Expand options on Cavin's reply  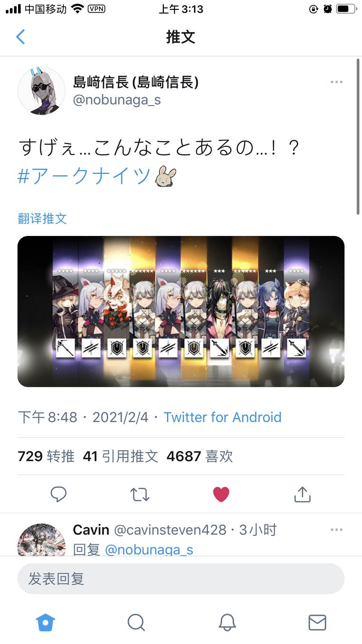pyautogui.click(x=337, y=529)
